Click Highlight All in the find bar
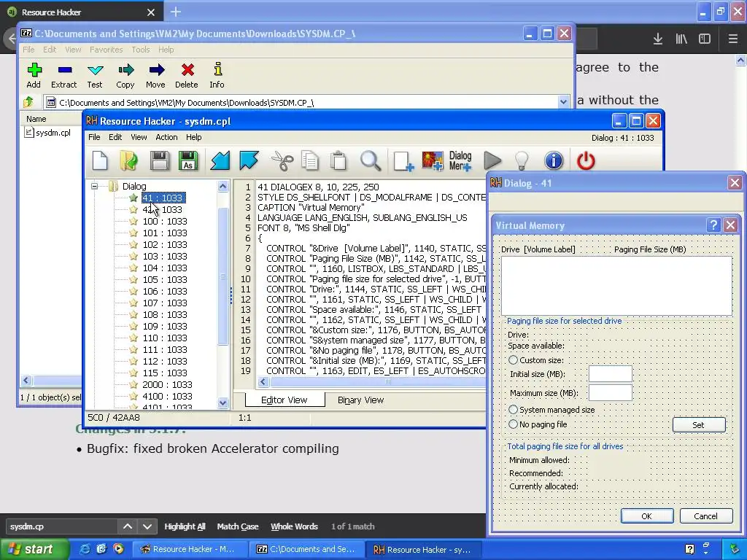Image resolution: width=747 pixels, height=560 pixels. 185,526
